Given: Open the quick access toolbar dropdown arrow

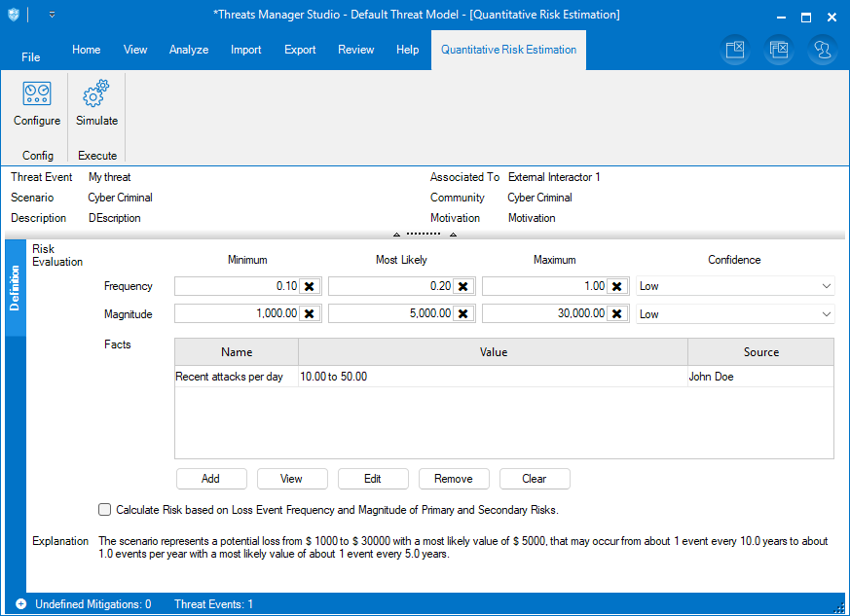Looking at the screenshot, I should 52,16.
